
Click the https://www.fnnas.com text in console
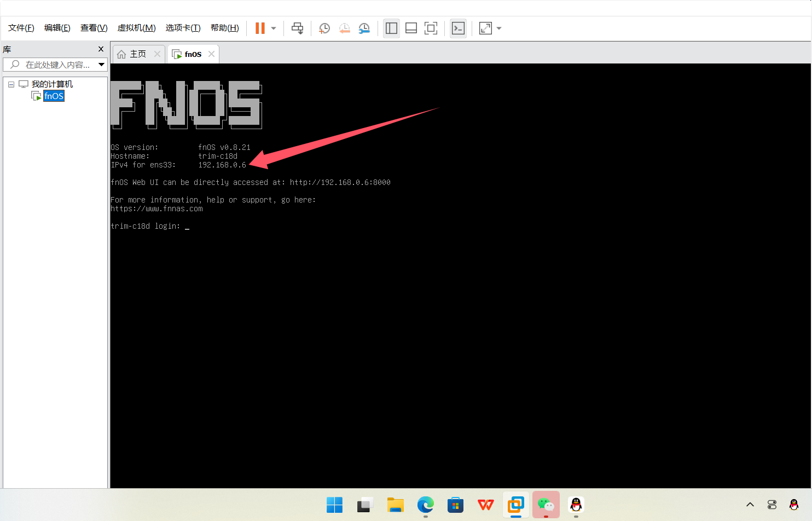pyautogui.click(x=156, y=209)
